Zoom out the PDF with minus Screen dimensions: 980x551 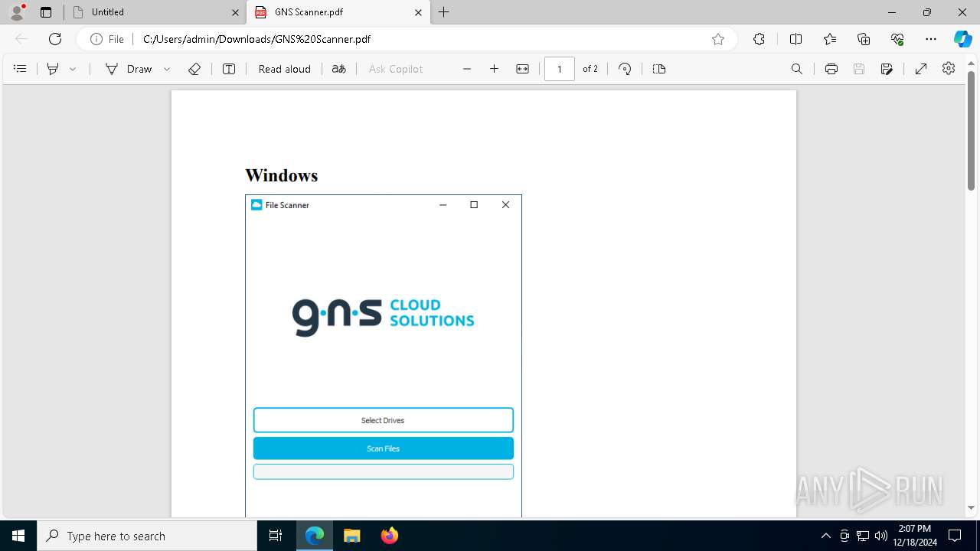(x=467, y=69)
